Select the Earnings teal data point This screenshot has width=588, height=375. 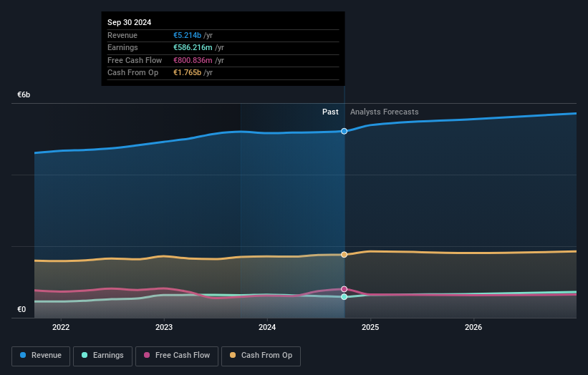point(344,297)
